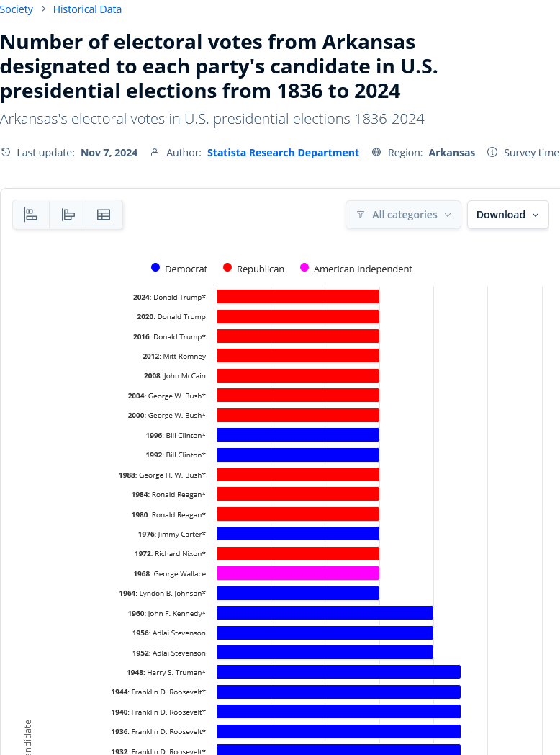Click the chevron arrow on Download
Image resolution: width=560 pixels, height=755 pixels.
click(536, 215)
